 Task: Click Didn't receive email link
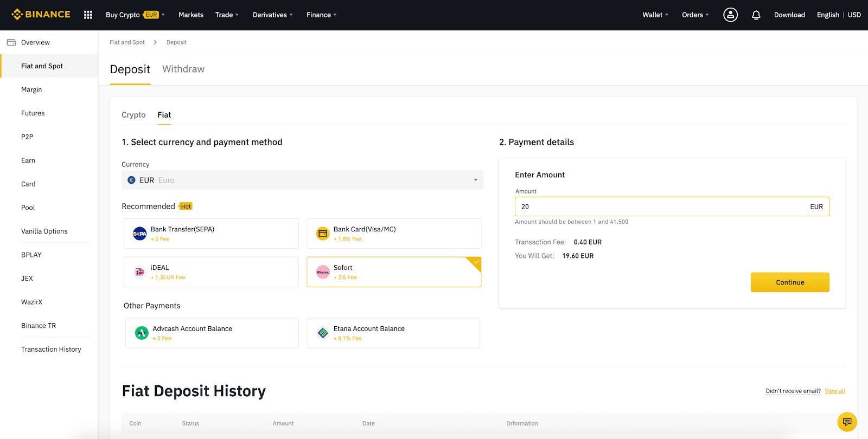[x=793, y=391]
